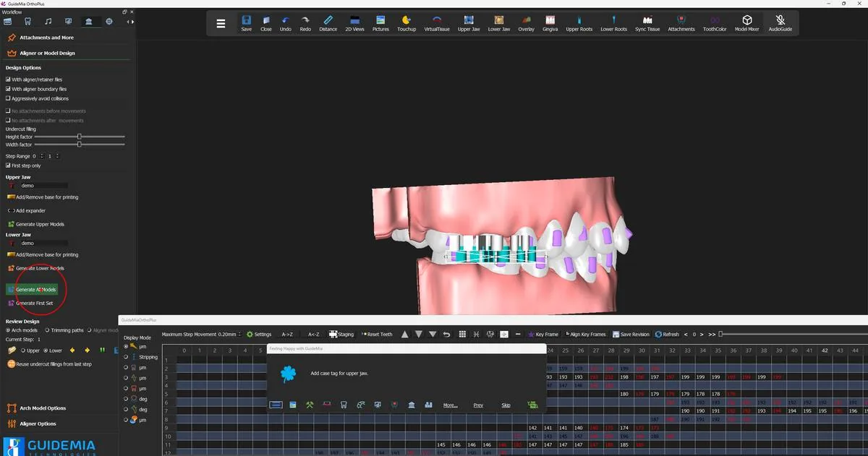
Task: Toggle Upper Roots display
Action: (579, 23)
